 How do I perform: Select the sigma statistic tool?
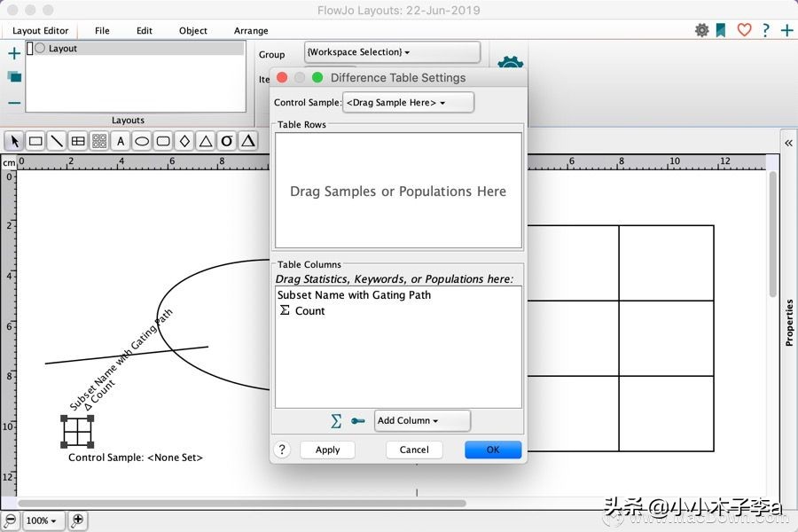tap(227, 141)
